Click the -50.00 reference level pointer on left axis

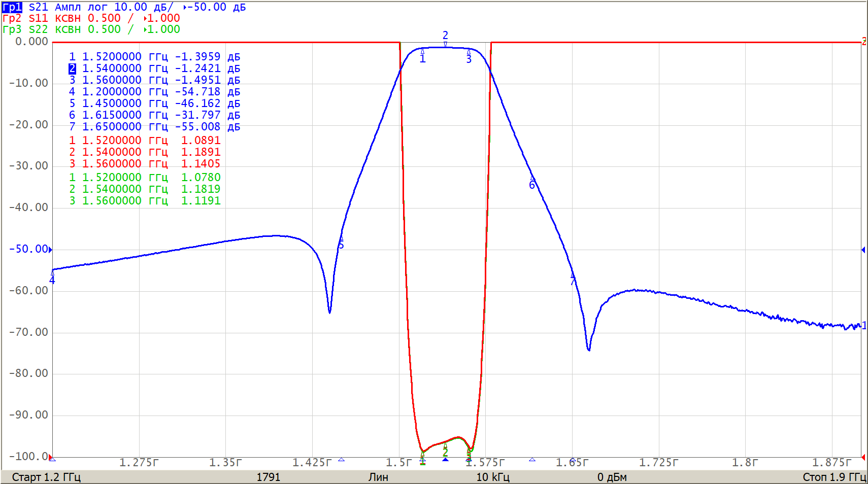tap(50, 249)
